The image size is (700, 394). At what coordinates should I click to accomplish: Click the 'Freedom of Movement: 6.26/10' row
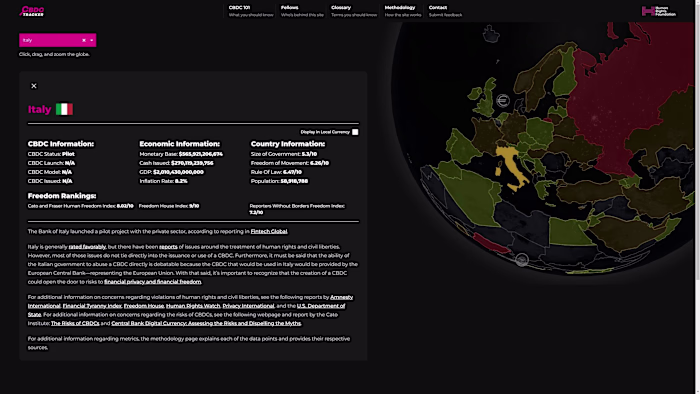point(290,163)
